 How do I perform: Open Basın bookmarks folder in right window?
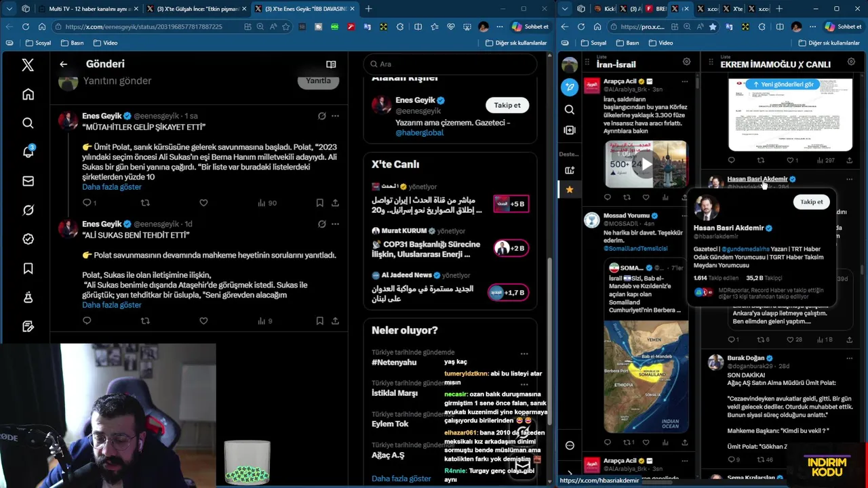pyautogui.click(x=627, y=43)
